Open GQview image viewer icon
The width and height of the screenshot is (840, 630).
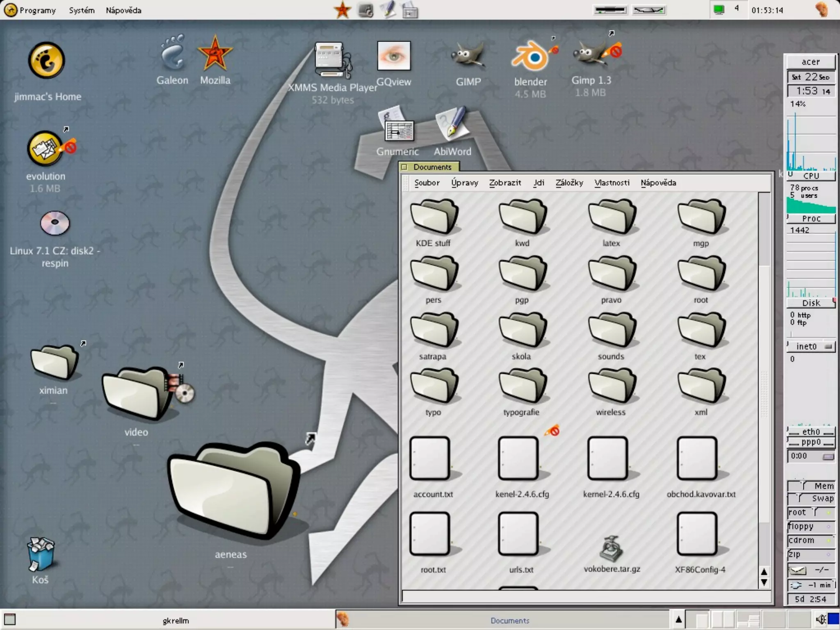[394, 56]
